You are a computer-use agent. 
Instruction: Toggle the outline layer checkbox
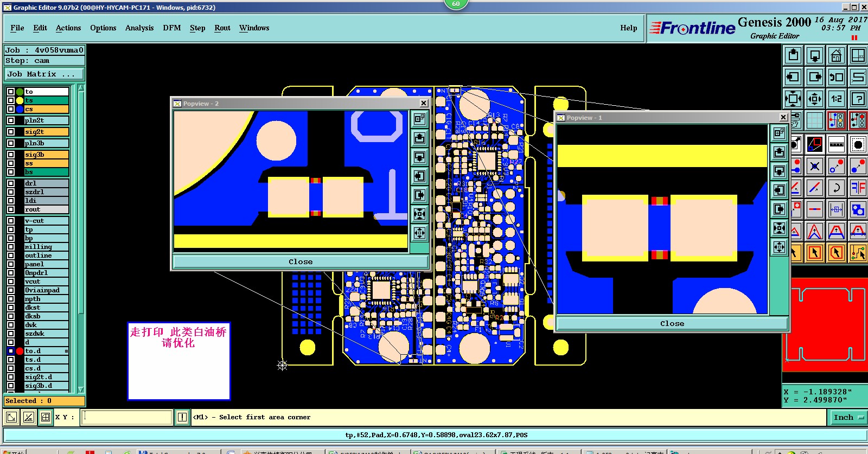pyautogui.click(x=10, y=255)
